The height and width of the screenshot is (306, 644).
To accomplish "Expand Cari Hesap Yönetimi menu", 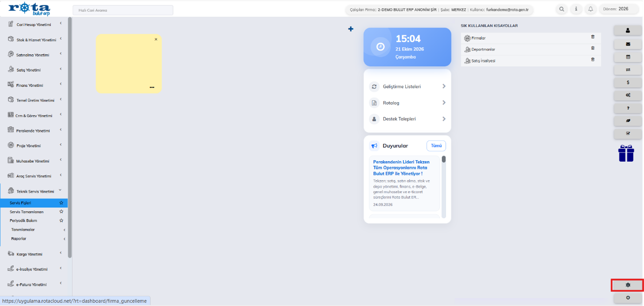I will click(x=34, y=25).
